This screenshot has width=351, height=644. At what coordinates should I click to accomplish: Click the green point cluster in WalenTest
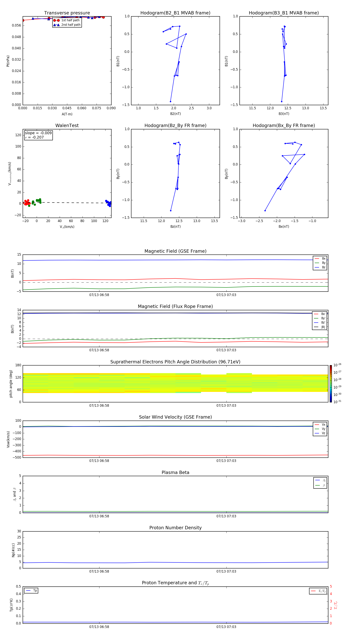point(36,202)
